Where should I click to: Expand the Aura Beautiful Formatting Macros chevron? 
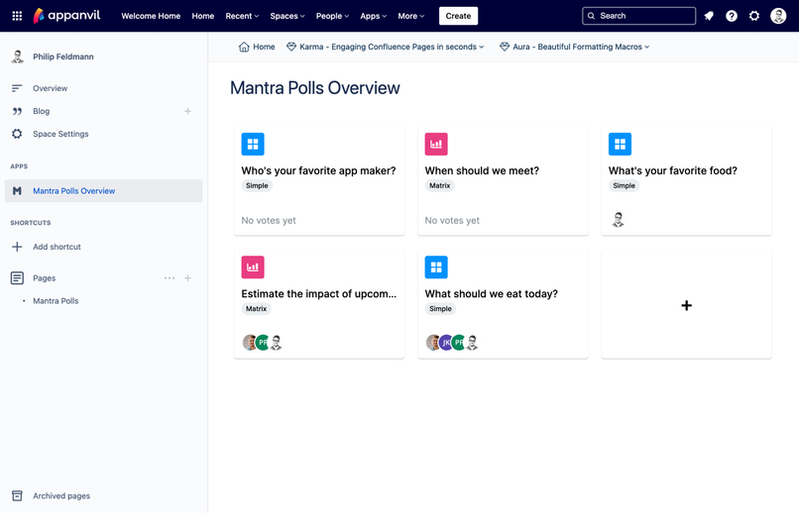click(x=646, y=47)
